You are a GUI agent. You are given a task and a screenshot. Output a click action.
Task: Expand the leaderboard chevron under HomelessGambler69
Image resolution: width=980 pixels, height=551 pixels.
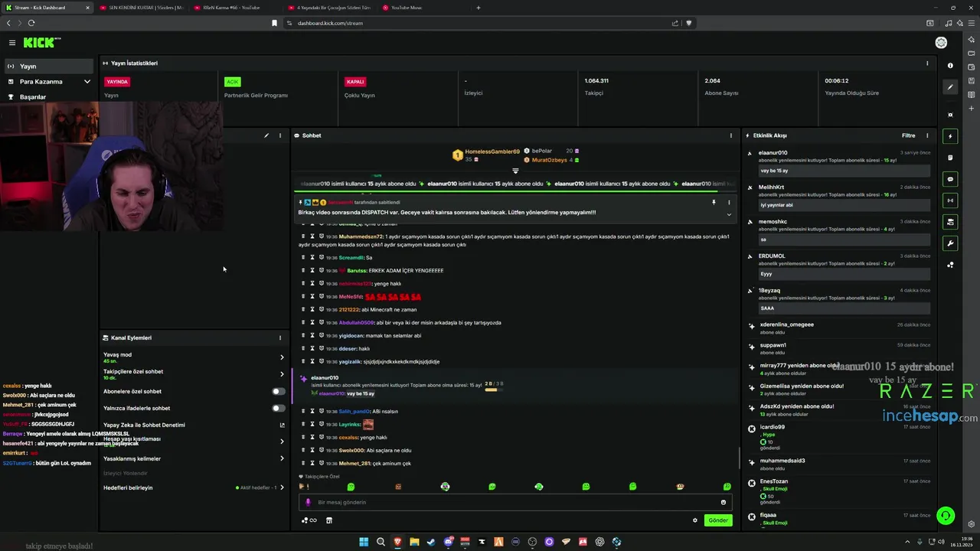[515, 171]
